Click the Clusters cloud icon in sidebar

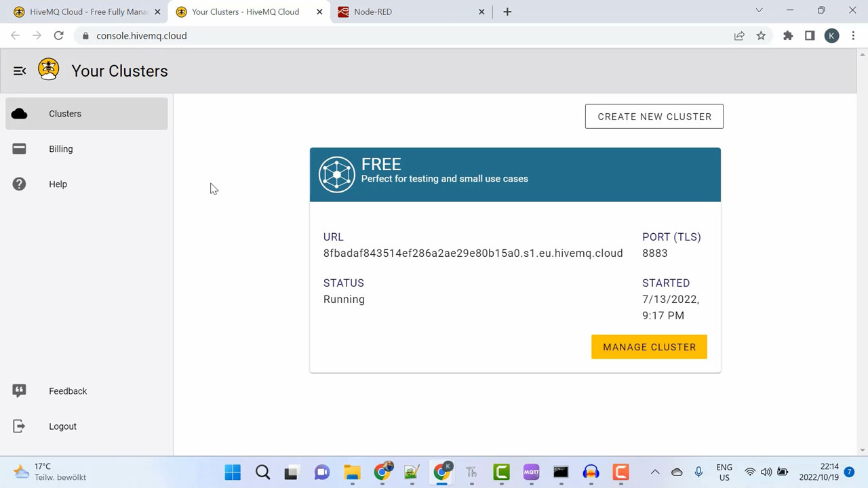[20, 114]
